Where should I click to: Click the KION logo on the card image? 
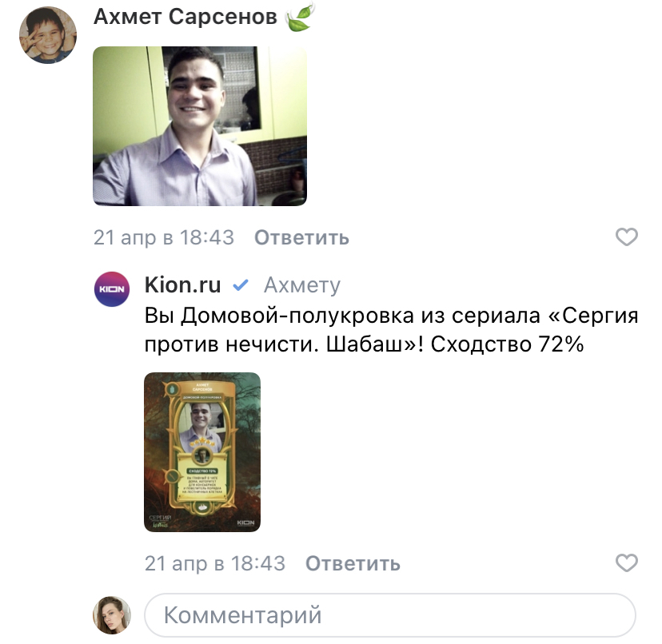245,523
